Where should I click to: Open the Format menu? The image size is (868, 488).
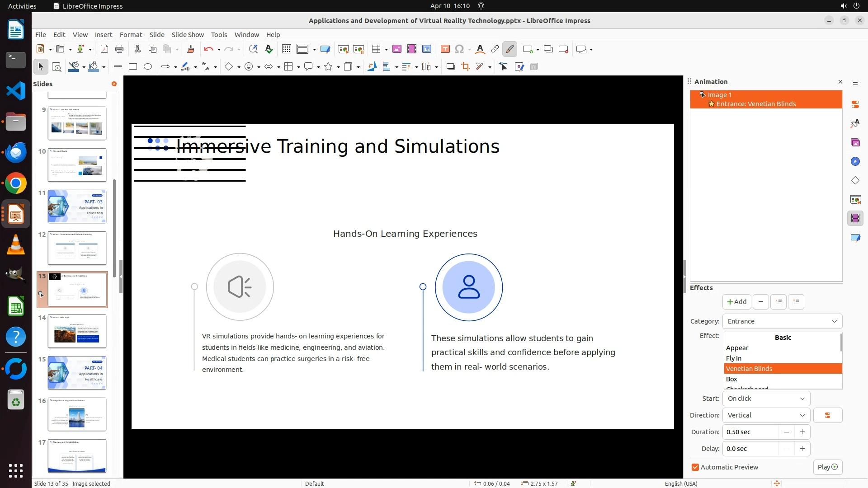(x=131, y=35)
